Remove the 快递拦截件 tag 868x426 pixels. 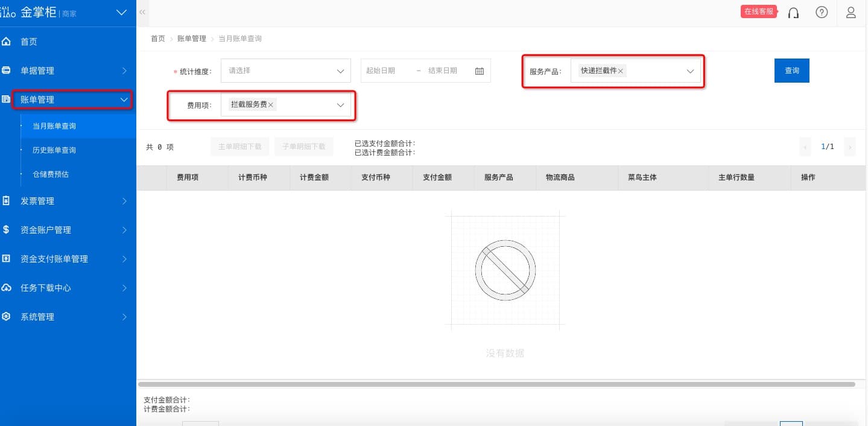[x=621, y=71]
